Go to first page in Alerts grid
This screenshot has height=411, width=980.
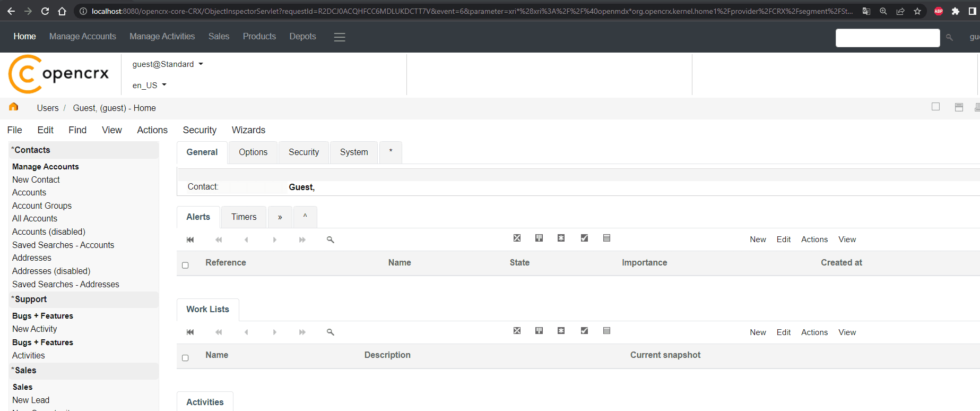pyautogui.click(x=190, y=239)
